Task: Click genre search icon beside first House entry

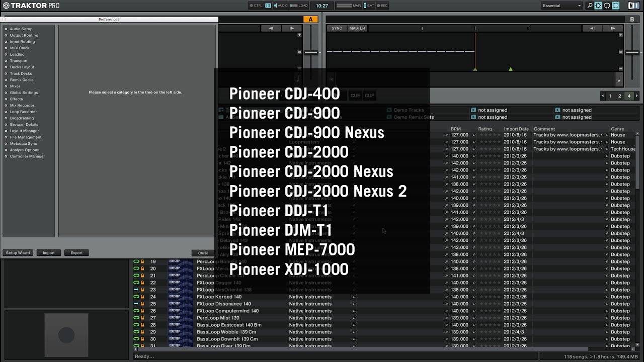Action: point(607,135)
